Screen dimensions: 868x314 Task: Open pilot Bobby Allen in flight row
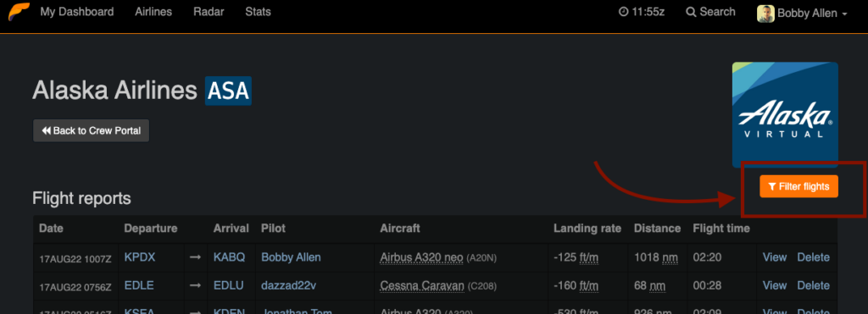pos(292,257)
